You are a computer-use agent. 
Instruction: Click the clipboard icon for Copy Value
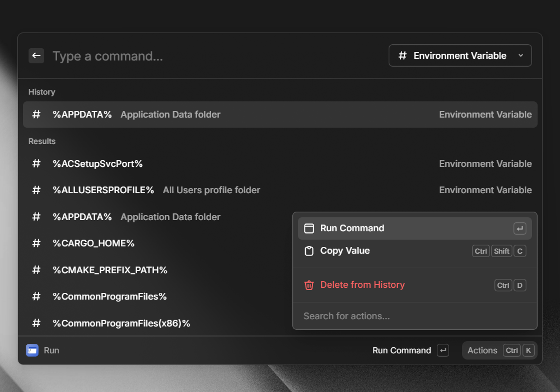click(309, 251)
